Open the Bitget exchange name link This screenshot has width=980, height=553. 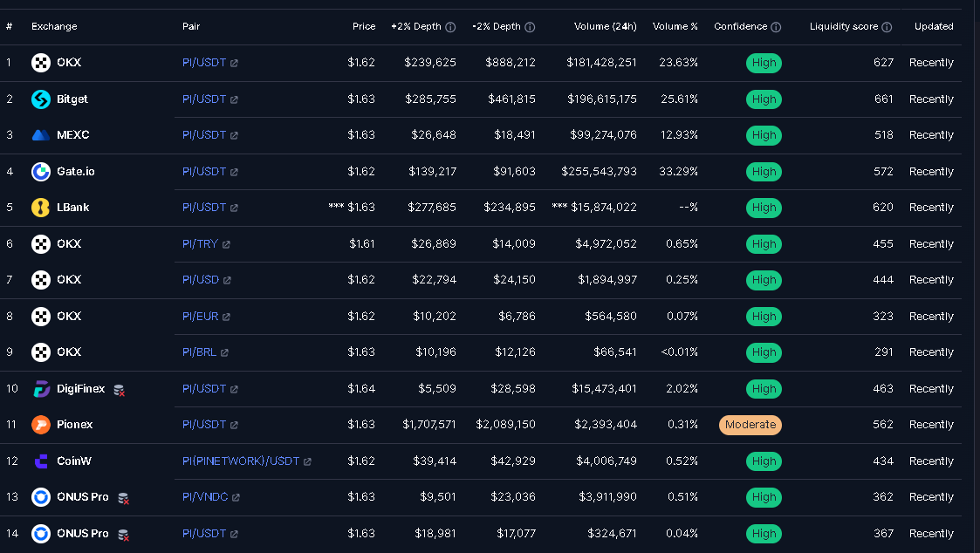pyautogui.click(x=72, y=99)
